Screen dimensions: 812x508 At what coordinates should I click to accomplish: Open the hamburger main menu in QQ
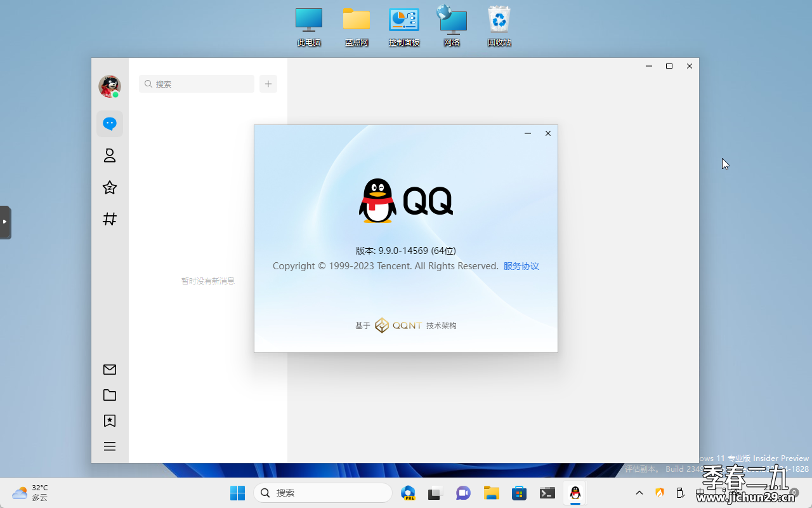[x=110, y=446]
